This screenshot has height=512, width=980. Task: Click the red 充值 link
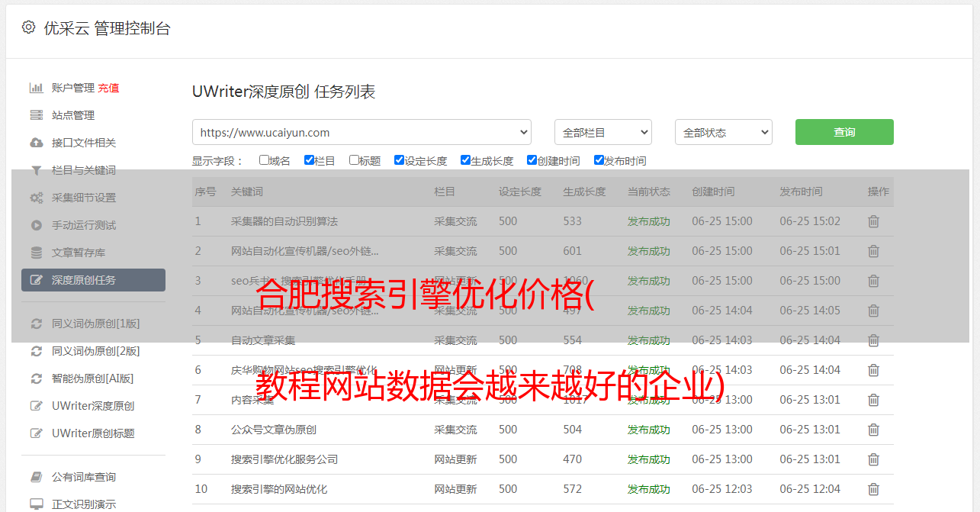click(x=108, y=88)
